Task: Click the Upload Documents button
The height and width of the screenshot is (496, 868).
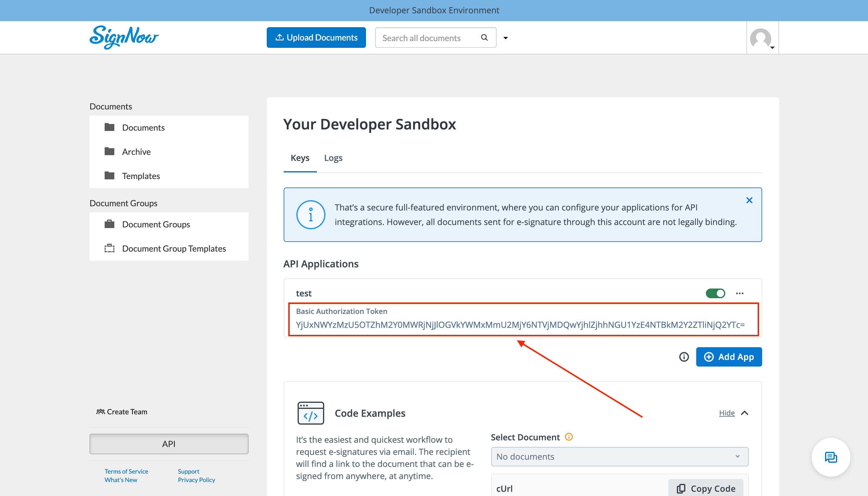Action: tap(316, 38)
